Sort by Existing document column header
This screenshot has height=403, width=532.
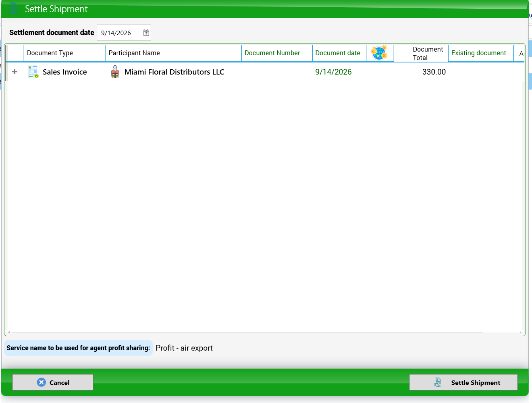point(481,53)
